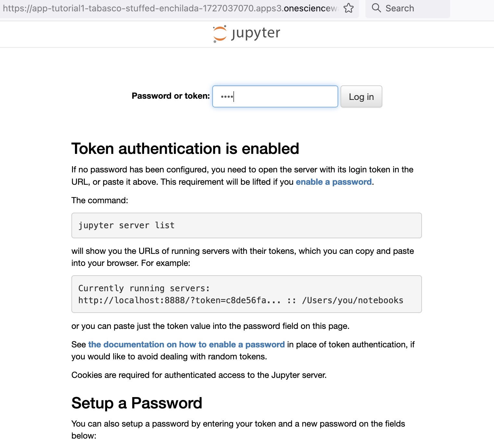Viewport: 494px width, 448px height.
Task: Focus the Password or token input field
Action: 275,96
